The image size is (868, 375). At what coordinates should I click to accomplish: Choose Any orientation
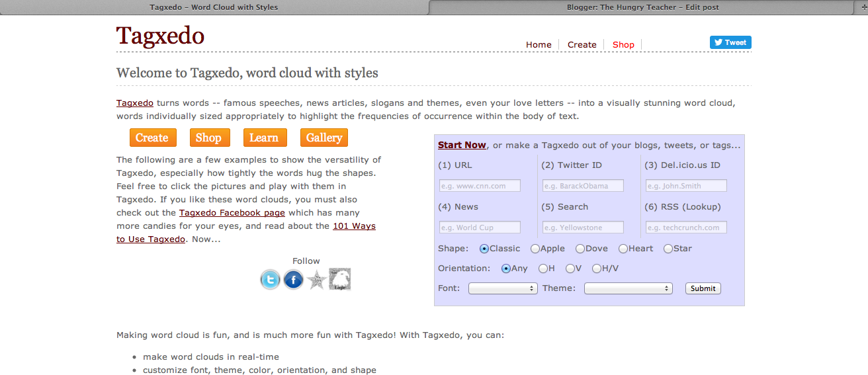click(x=506, y=269)
